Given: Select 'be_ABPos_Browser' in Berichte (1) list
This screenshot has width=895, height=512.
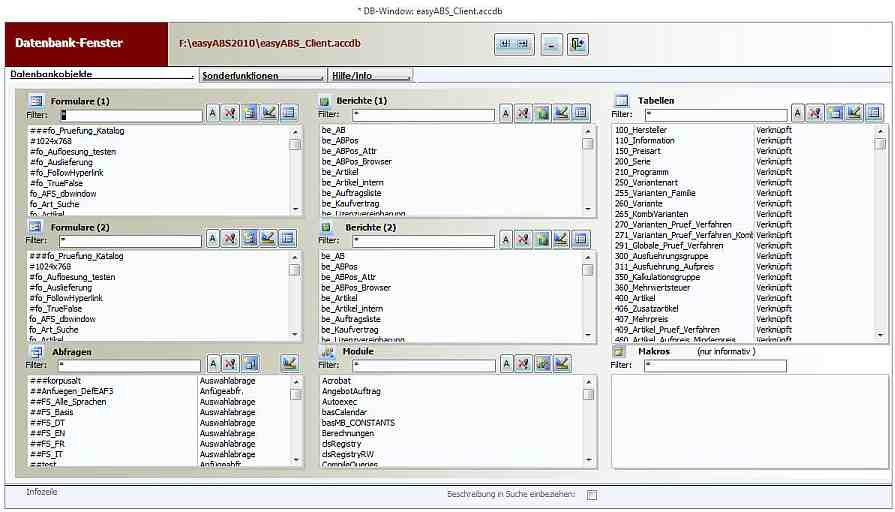Looking at the screenshot, I should [356, 162].
